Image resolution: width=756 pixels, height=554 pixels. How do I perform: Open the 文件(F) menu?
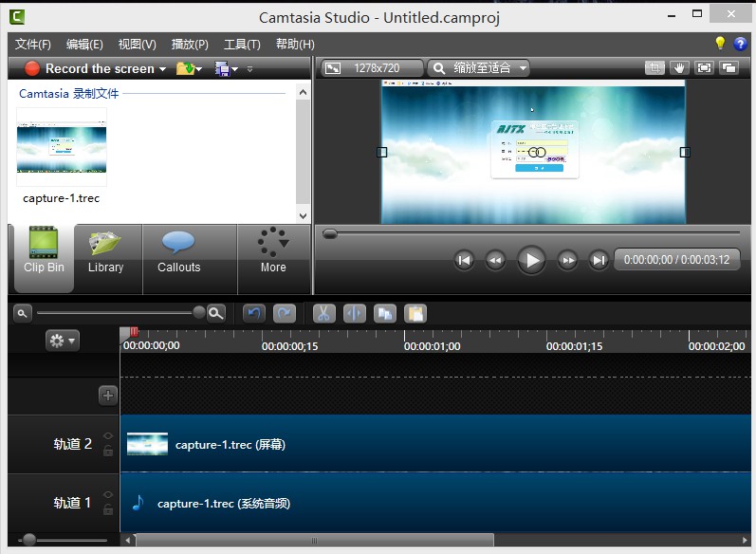click(33, 45)
